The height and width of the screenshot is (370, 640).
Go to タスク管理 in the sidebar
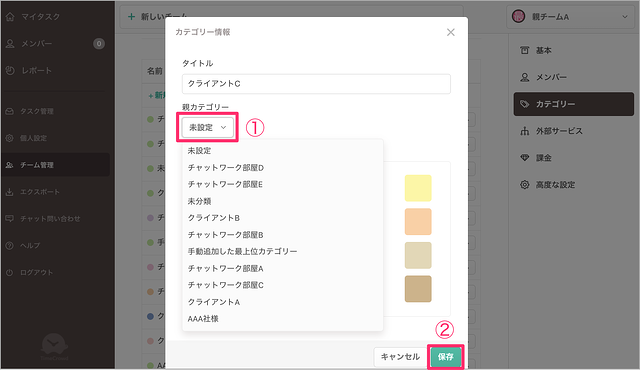point(37,111)
